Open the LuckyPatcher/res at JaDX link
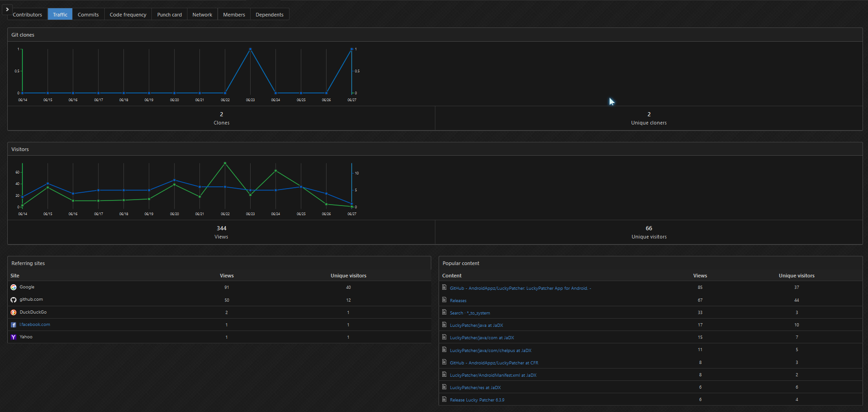868x412 pixels. tap(475, 388)
